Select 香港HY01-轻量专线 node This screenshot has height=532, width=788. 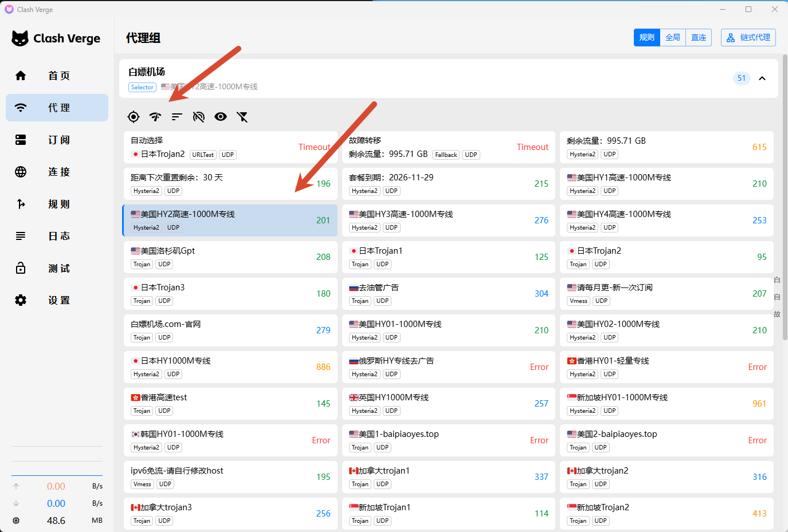667,367
